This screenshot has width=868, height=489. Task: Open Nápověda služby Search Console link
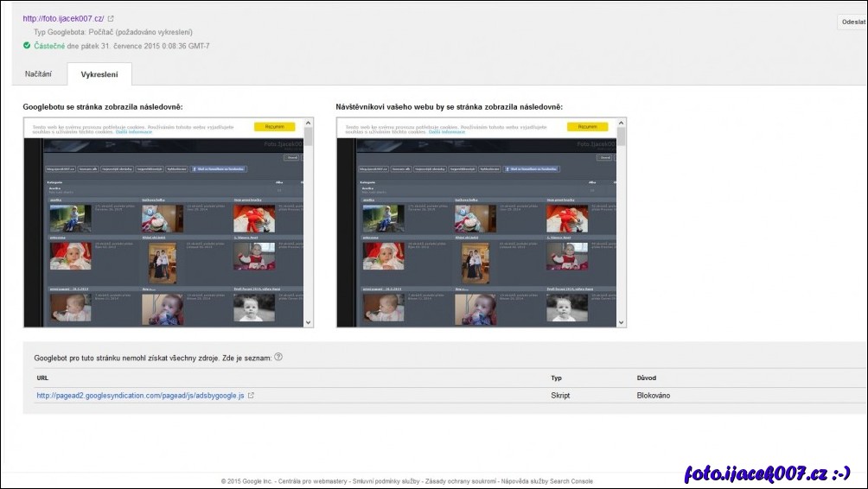click(x=547, y=481)
